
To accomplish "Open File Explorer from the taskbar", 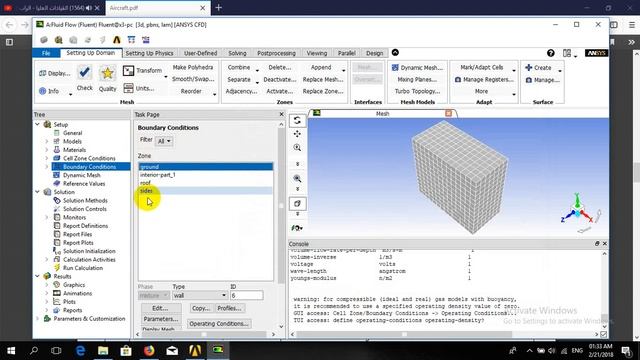I will click(103, 350).
